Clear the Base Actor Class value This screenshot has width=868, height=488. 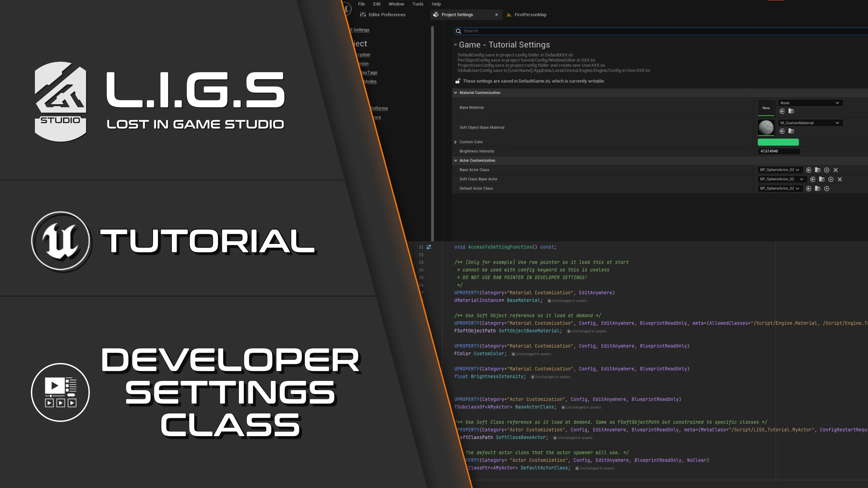[835, 170]
